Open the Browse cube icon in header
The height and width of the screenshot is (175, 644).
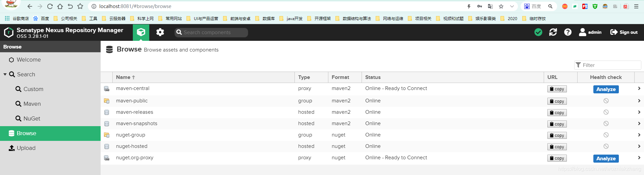click(x=141, y=32)
